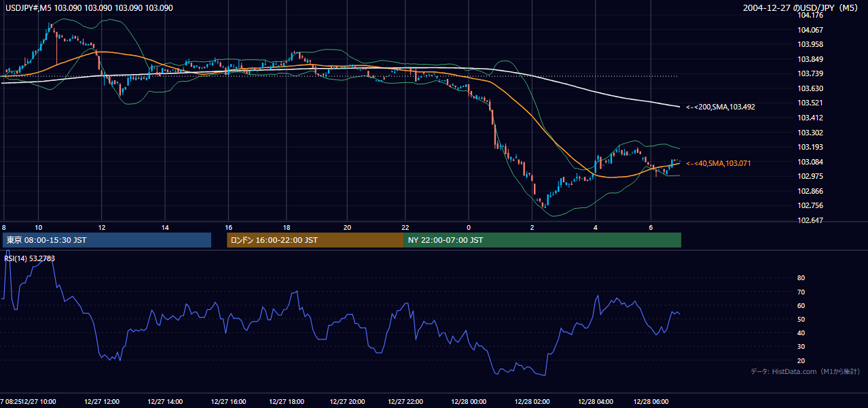Select the NY 22:00-07:00 JST session bar
The width and height of the screenshot is (868, 408).
[543, 240]
